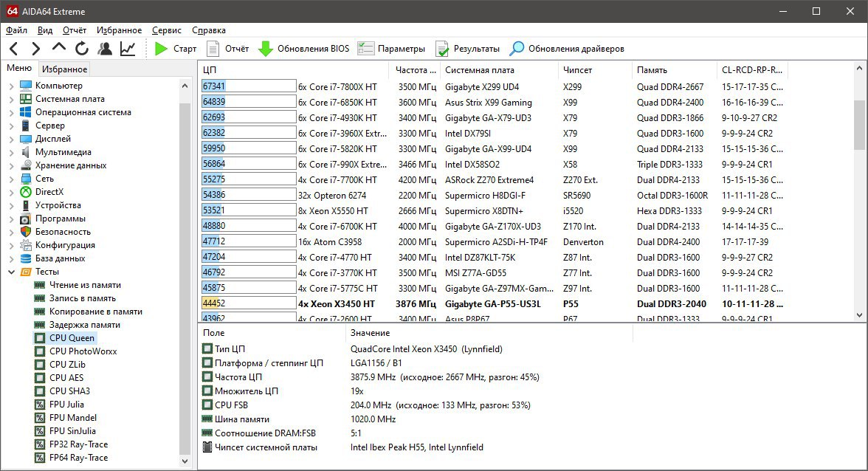Select the Чтение из памяти test
868x471 pixels.
coord(86,285)
